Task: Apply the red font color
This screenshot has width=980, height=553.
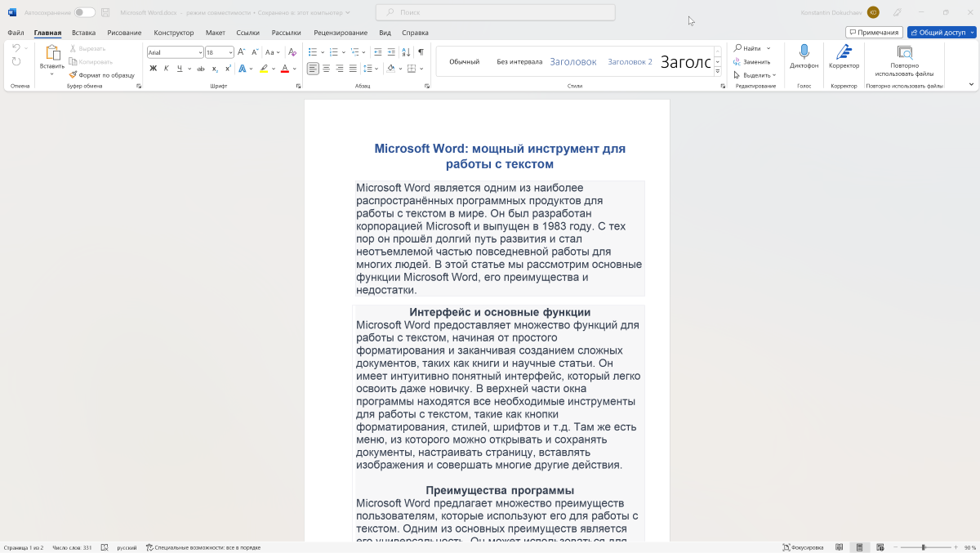Action: click(285, 69)
